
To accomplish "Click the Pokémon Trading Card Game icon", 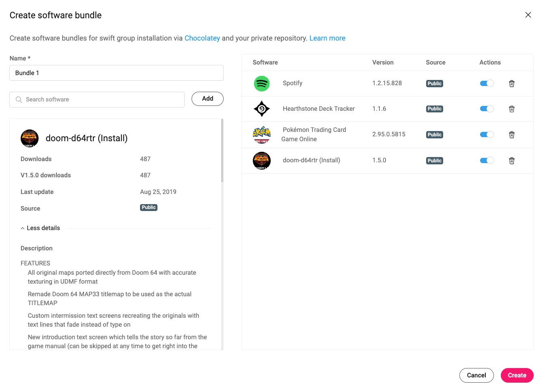I will point(262,134).
